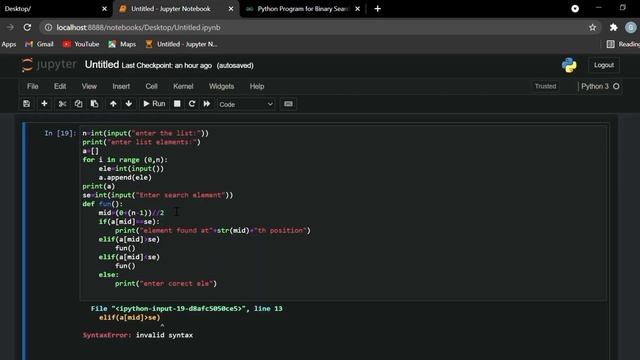Run the selected cell

154,104
